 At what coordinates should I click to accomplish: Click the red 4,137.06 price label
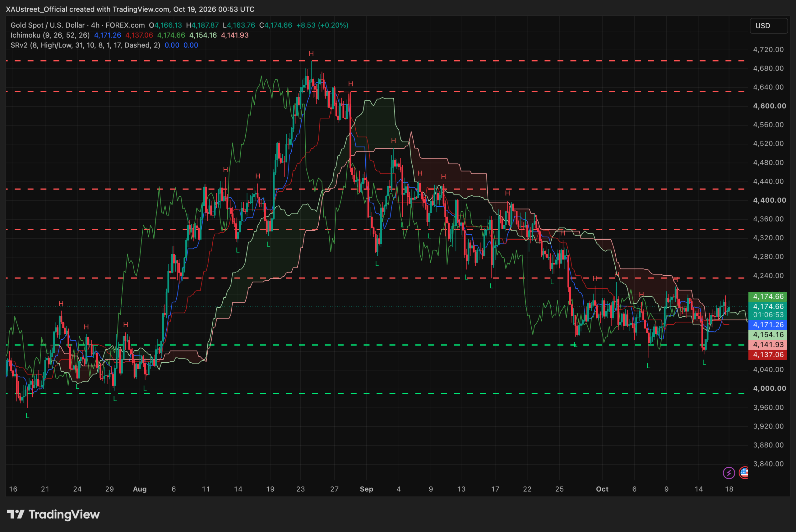[x=768, y=355]
